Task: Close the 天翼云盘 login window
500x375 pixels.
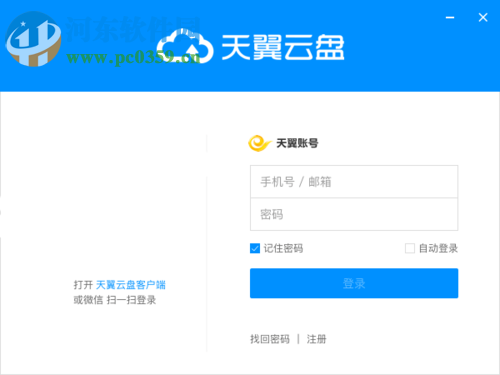Action: coord(483,17)
